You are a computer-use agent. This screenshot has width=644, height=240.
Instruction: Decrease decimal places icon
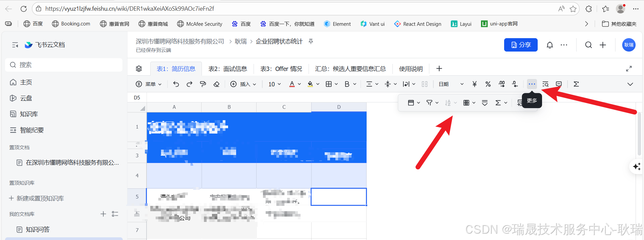(515, 84)
